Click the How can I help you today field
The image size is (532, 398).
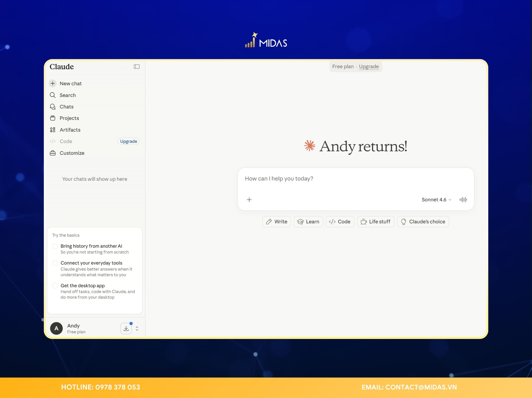[356, 179]
